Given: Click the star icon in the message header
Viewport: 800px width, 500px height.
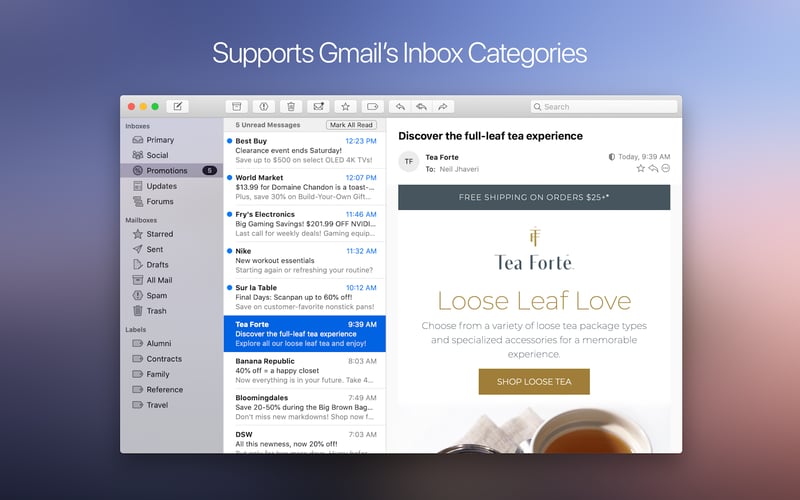Looking at the screenshot, I should click(x=640, y=168).
